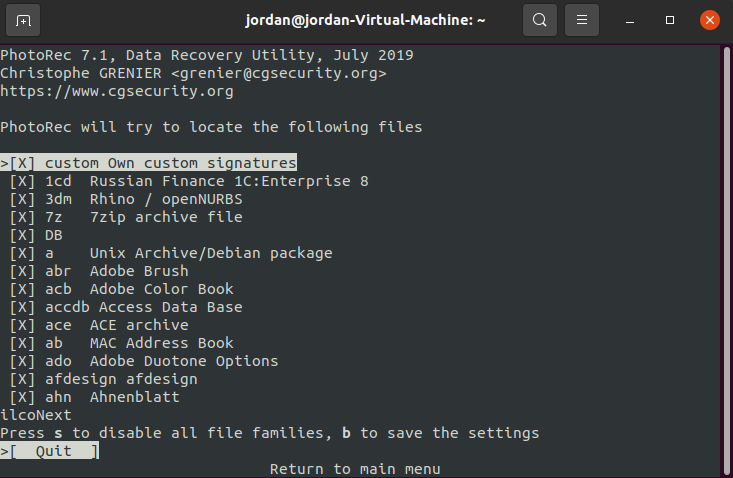Image resolution: width=733 pixels, height=478 pixels.
Task: Click the 'b to save the settings' hint
Action: pos(440,433)
